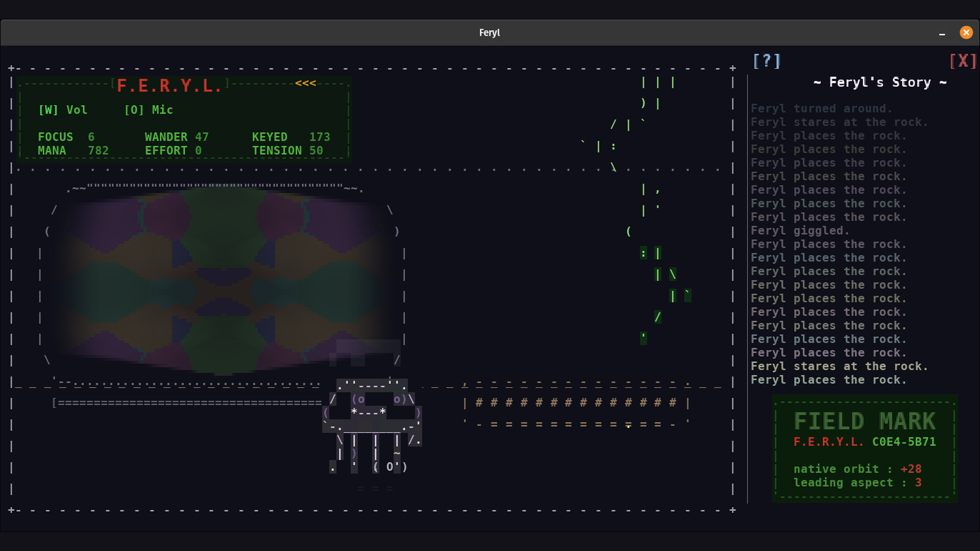This screenshot has height=551, width=980.
Task: Select the MANA 782 stat
Action: click(73, 151)
